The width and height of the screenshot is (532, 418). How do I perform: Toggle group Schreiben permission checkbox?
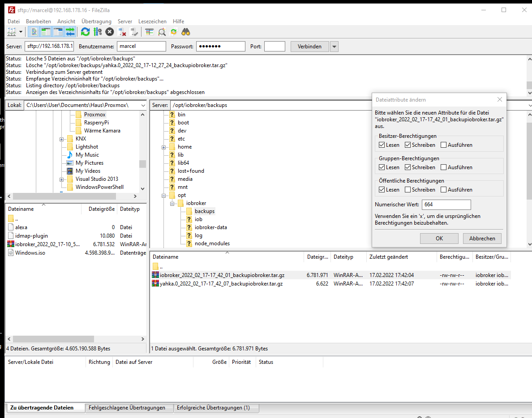(x=408, y=167)
